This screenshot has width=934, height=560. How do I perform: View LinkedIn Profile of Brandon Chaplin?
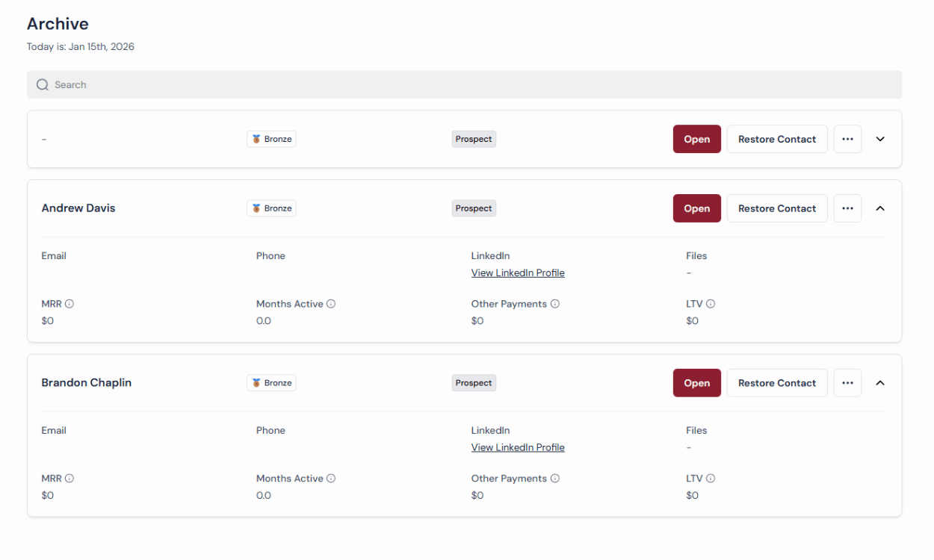[x=518, y=448]
